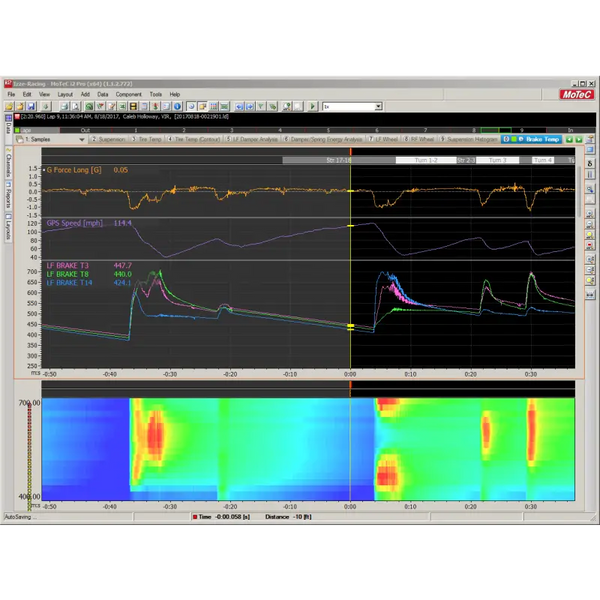Click the blue info circle toolbar icon
This screenshot has width=600, height=600.
(x=178, y=106)
